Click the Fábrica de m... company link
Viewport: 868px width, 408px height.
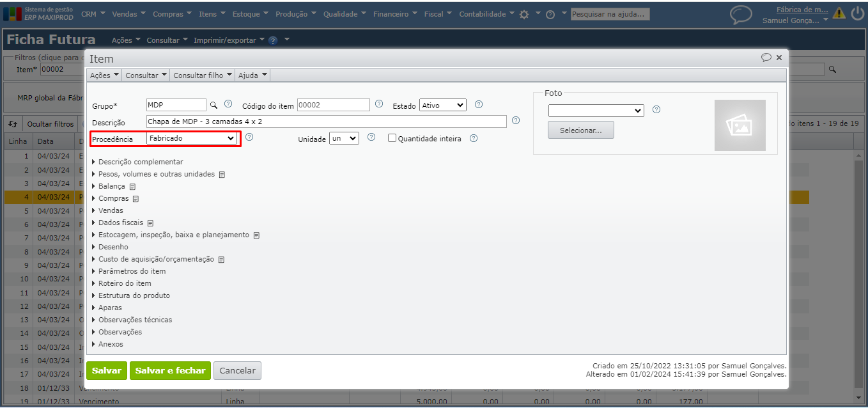[x=802, y=10]
